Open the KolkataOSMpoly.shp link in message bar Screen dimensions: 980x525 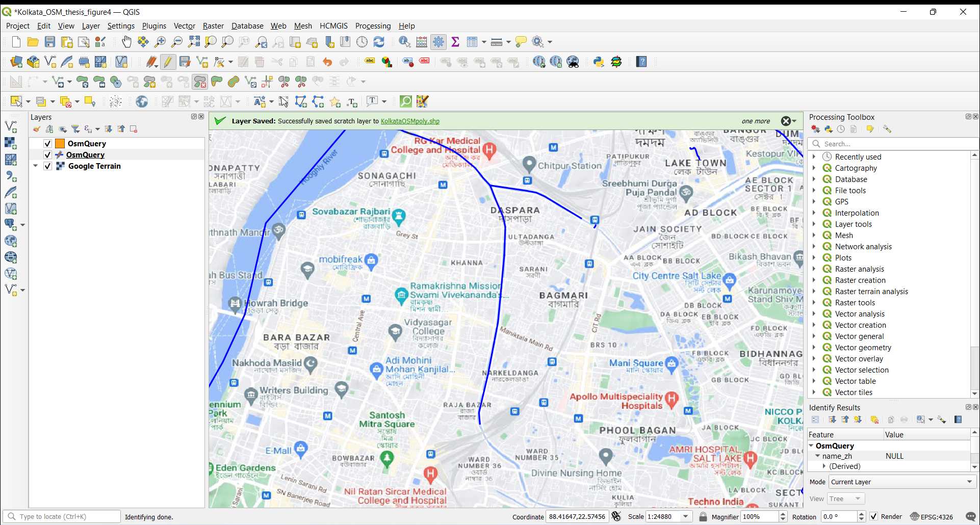tap(410, 121)
